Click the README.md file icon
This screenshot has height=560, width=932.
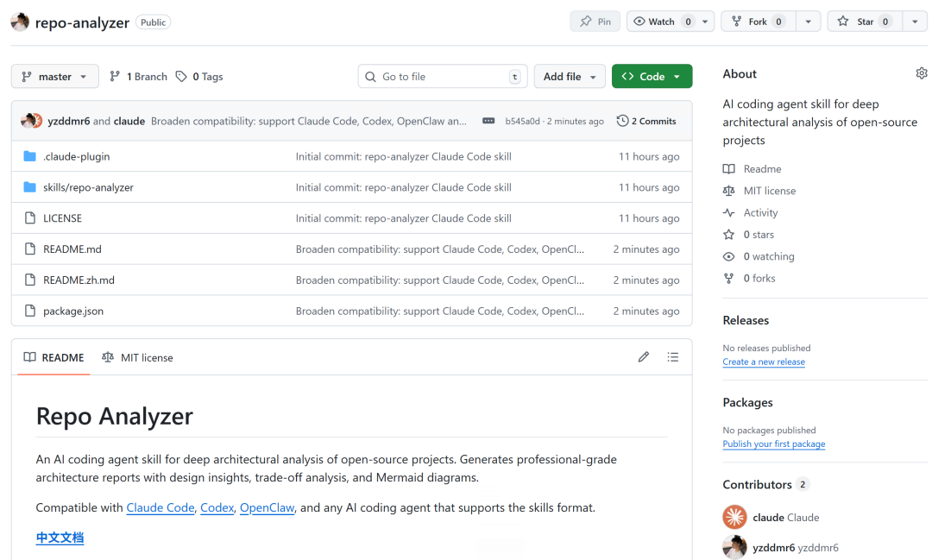29,249
